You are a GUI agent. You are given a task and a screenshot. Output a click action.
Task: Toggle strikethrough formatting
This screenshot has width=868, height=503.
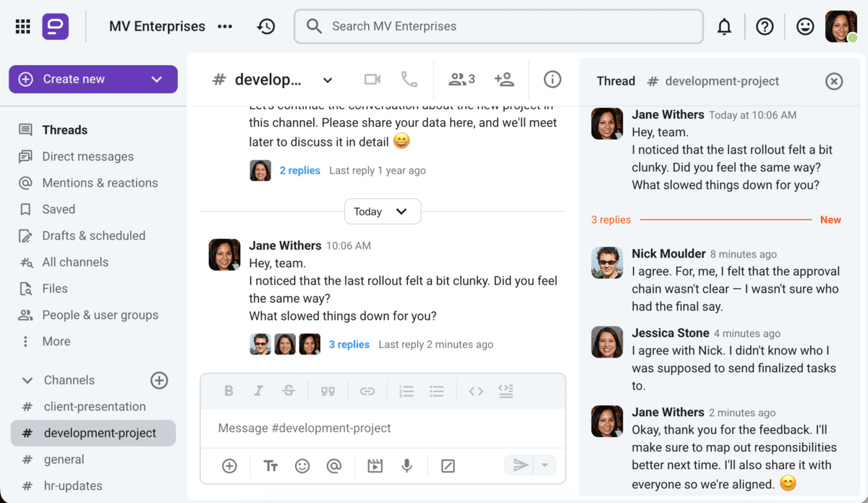(289, 391)
